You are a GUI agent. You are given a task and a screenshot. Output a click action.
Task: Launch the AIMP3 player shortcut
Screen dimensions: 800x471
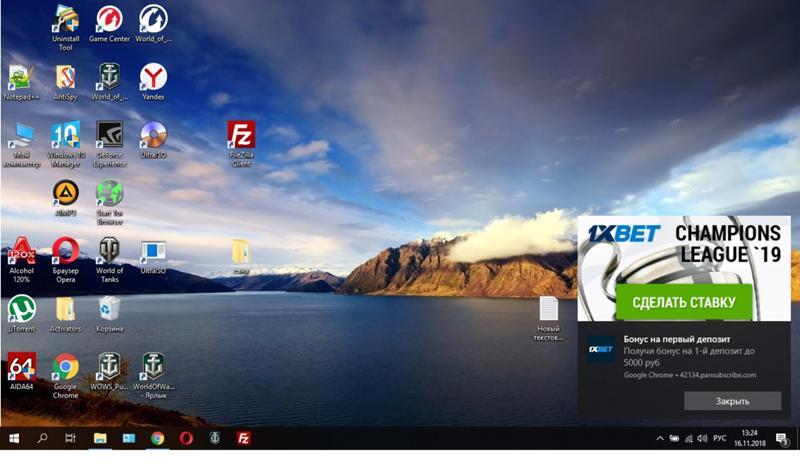65,198
